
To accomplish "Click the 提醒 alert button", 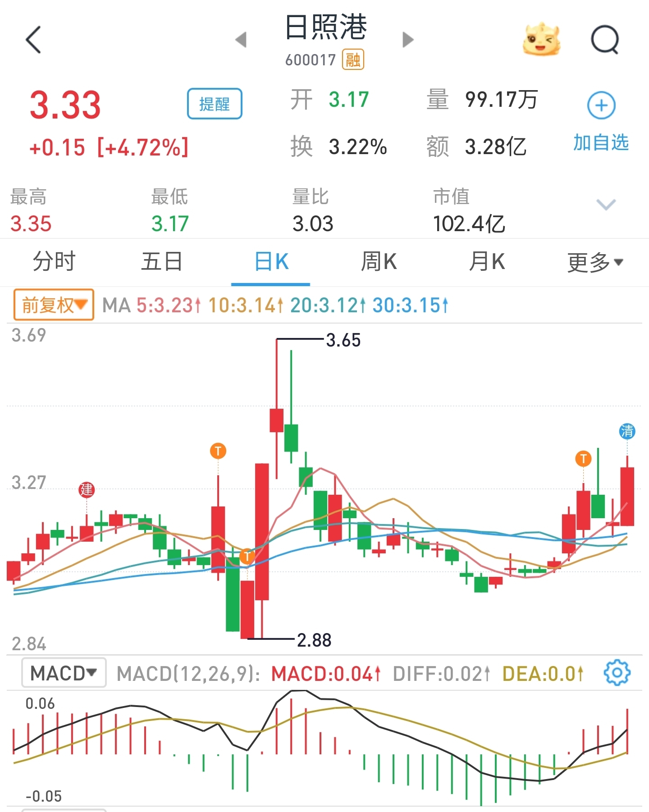I will tap(215, 104).
